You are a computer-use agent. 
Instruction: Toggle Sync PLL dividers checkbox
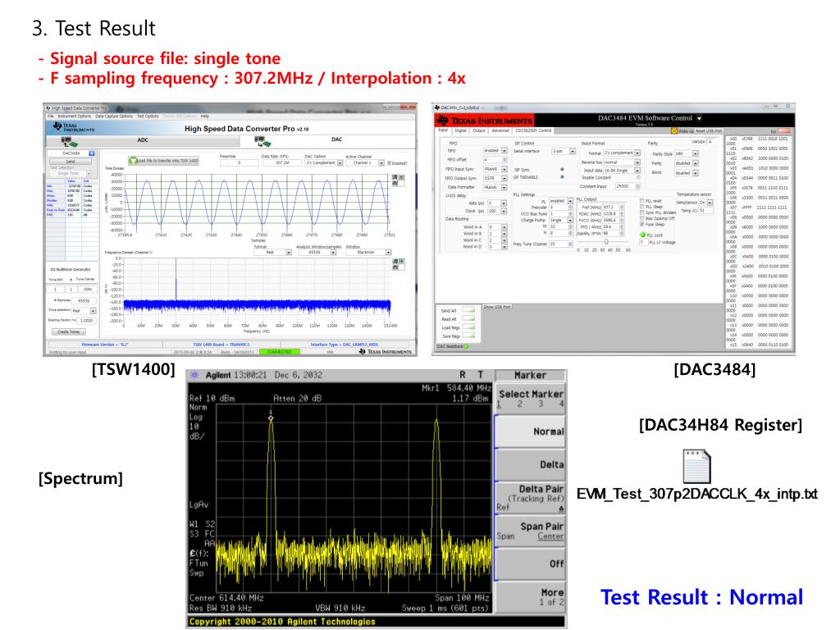pyautogui.click(x=641, y=212)
